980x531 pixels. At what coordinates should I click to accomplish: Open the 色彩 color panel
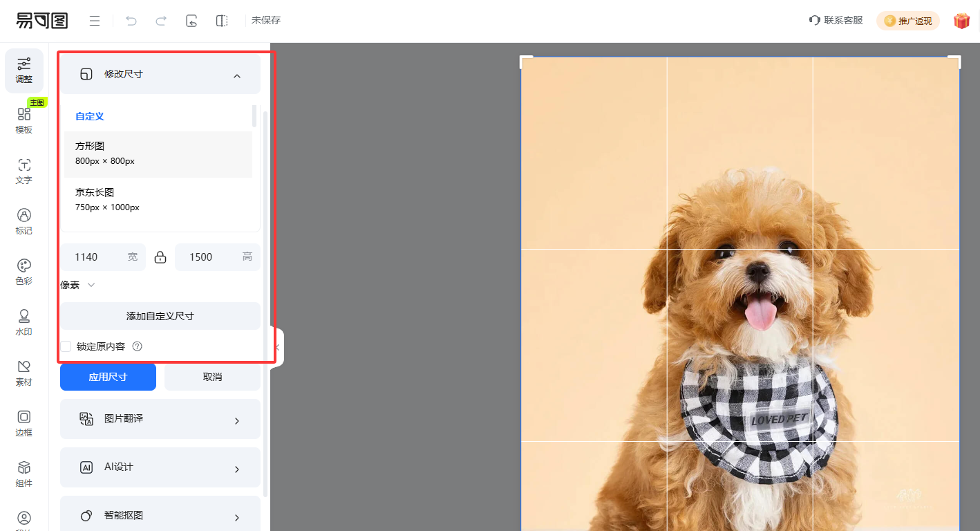(24, 272)
